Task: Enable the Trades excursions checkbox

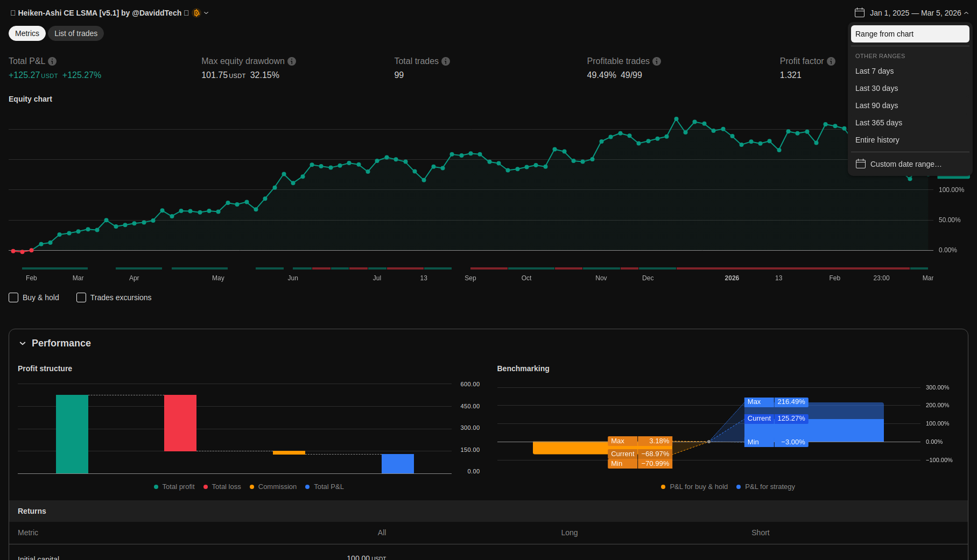Action: 81,297
